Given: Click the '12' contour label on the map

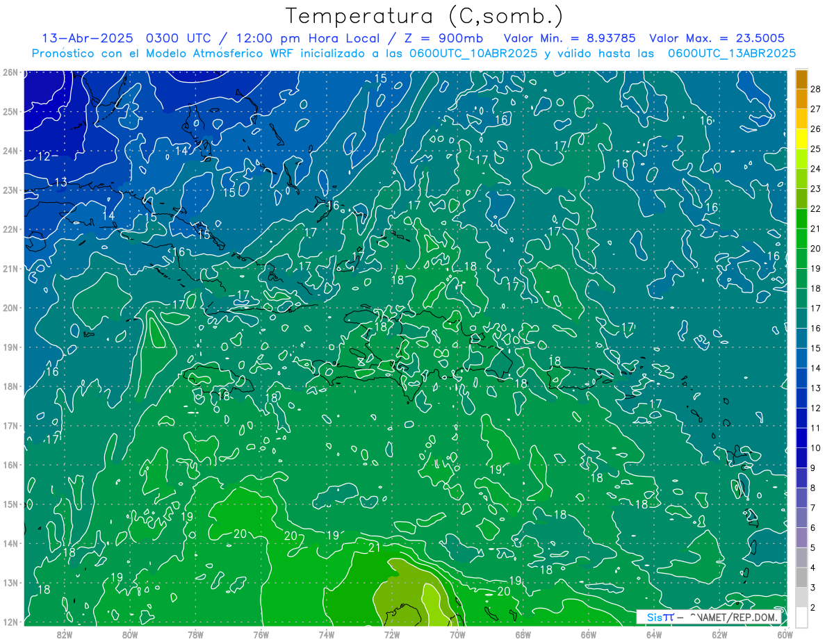Looking at the screenshot, I should pos(44,156).
